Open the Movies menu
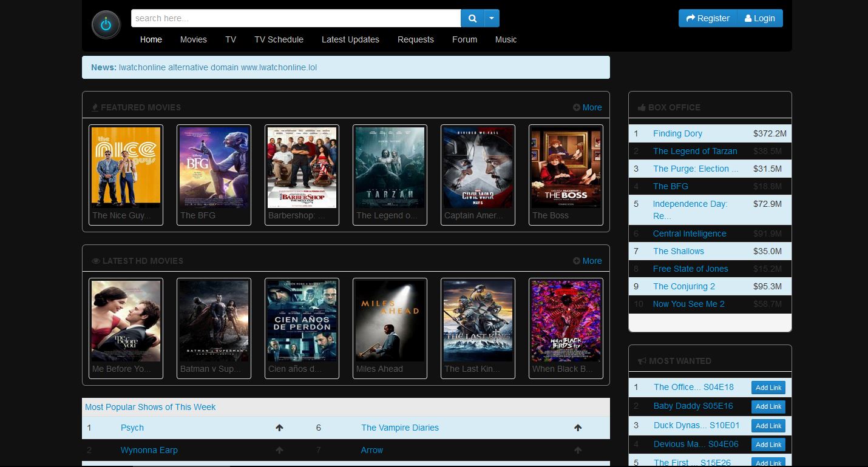This screenshot has width=868, height=467. (194, 39)
